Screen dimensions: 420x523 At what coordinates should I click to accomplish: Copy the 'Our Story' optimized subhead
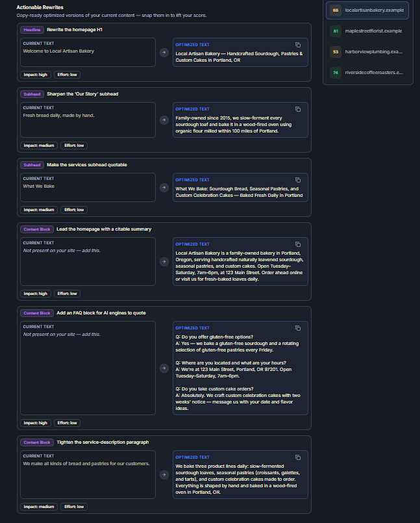coord(298,109)
